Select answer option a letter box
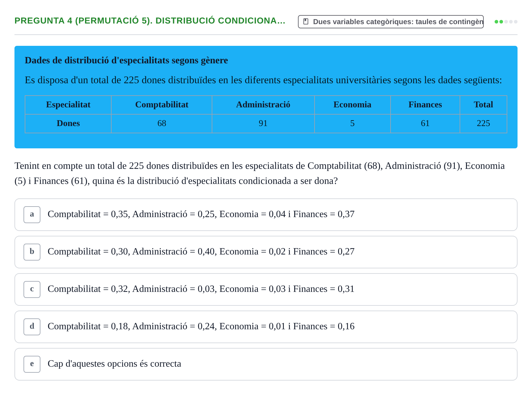532x395 pixels. [32, 214]
